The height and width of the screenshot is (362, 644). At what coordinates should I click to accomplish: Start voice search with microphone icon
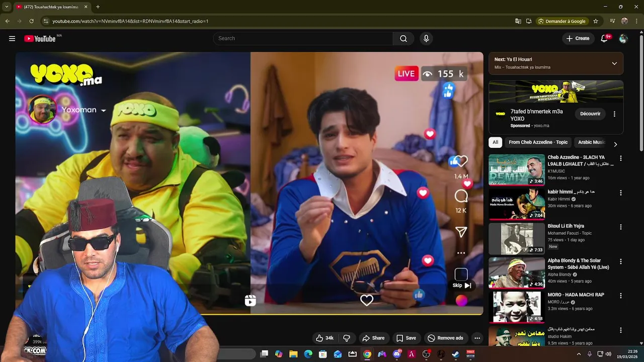[x=426, y=39]
